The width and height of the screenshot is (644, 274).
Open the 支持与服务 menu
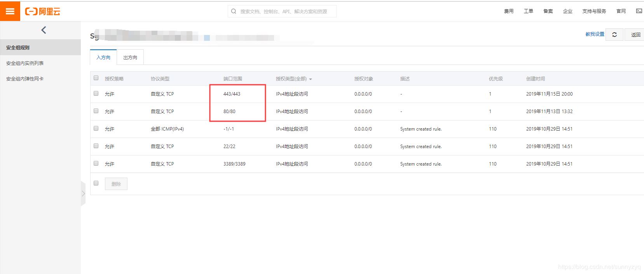click(594, 11)
